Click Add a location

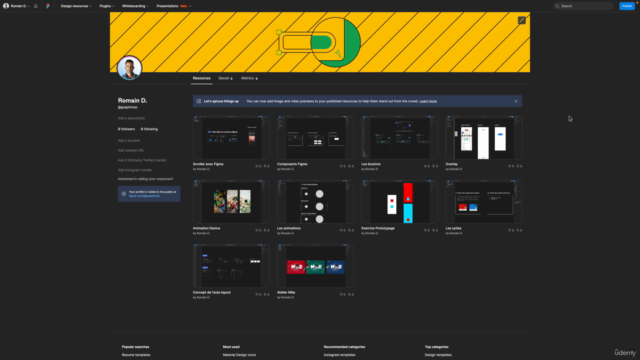pos(129,140)
